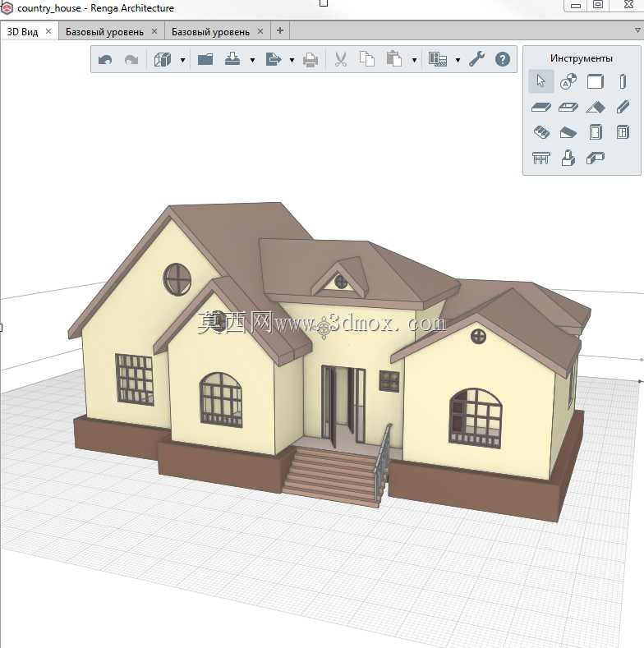The image size is (644, 648).
Task: Select the Door tool
Action: 596,132
